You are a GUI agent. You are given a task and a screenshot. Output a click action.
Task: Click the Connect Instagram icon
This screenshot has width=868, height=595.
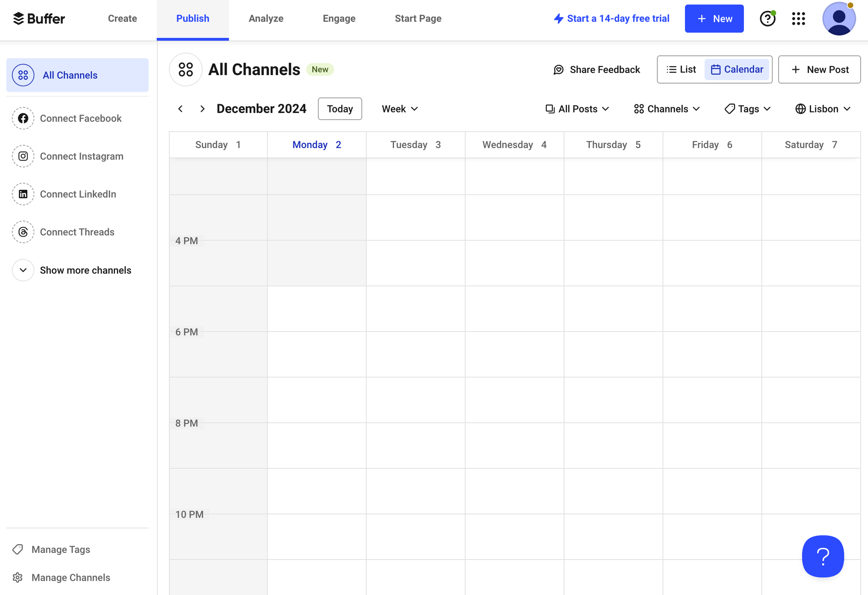click(23, 156)
